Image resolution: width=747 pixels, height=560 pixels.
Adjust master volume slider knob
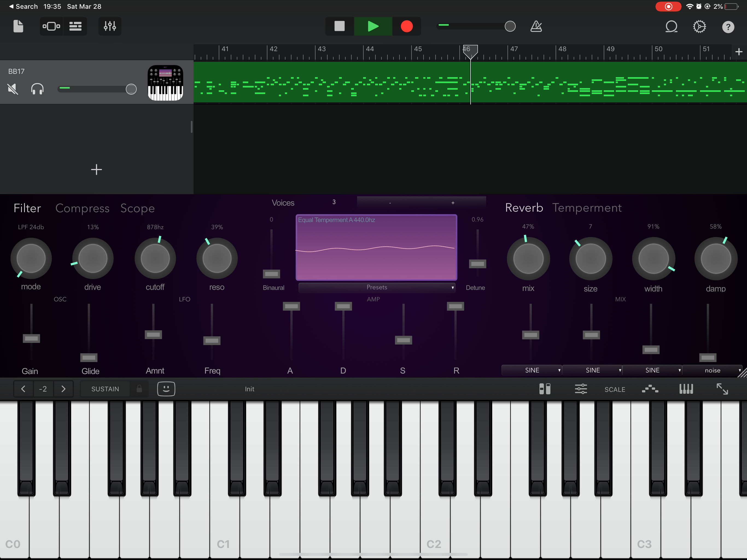click(510, 26)
